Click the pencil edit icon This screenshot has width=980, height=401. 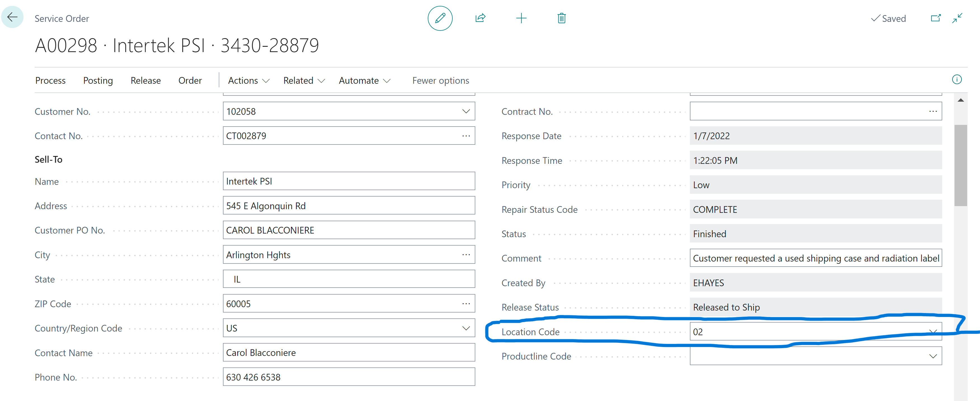pyautogui.click(x=440, y=18)
